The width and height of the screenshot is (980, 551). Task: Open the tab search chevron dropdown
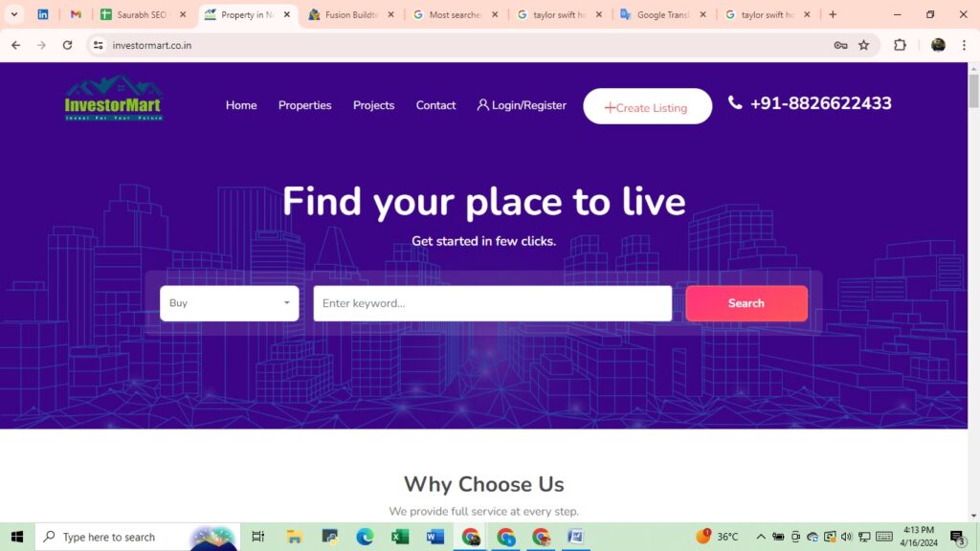tap(13, 14)
